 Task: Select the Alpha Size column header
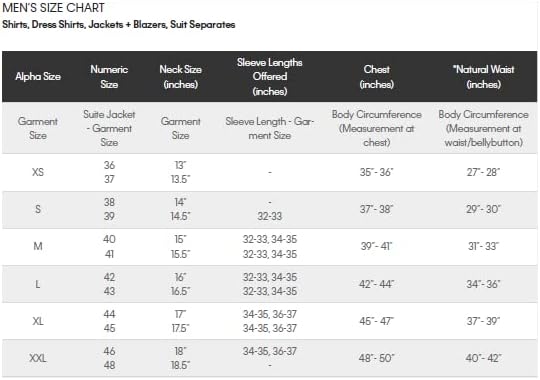coord(38,76)
